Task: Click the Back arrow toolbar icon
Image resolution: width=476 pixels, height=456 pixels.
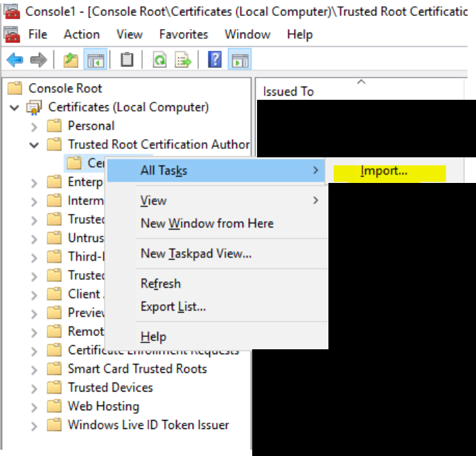Action: coord(15,60)
